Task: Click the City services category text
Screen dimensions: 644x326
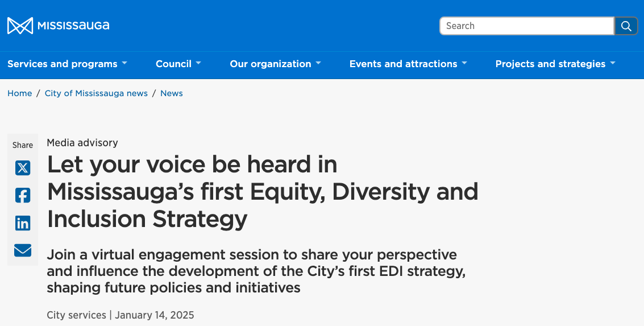Action: point(76,315)
